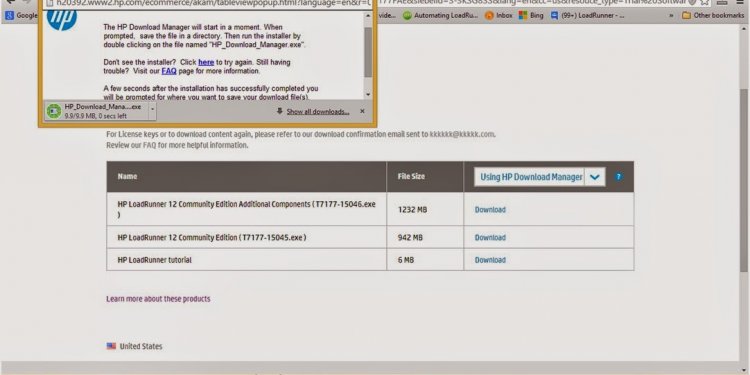Open the Inbox bookmark
The height and width of the screenshot is (375, 750).
coord(499,15)
